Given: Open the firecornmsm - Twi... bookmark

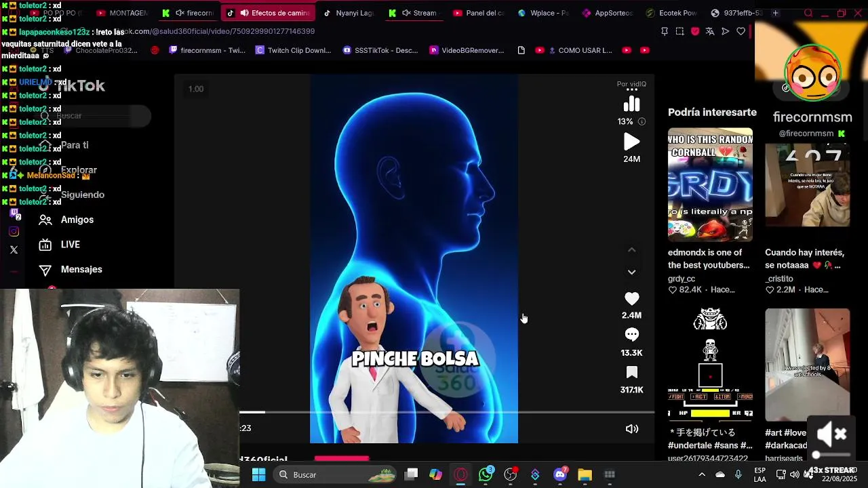Looking at the screenshot, I should click(206, 50).
